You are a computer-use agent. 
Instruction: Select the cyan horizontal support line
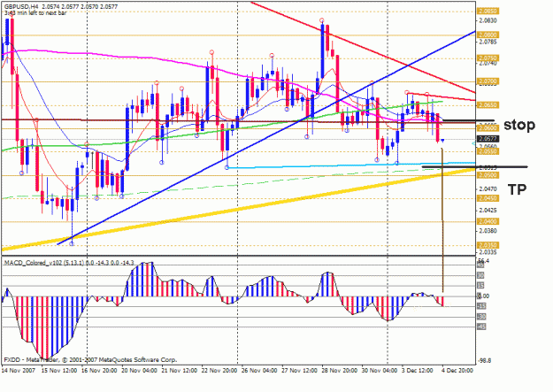(350, 165)
